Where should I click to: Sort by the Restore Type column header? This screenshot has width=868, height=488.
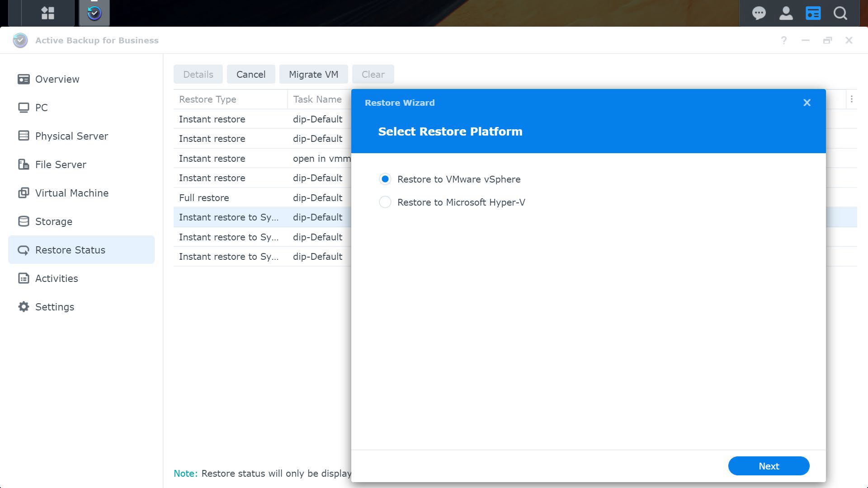pyautogui.click(x=231, y=99)
